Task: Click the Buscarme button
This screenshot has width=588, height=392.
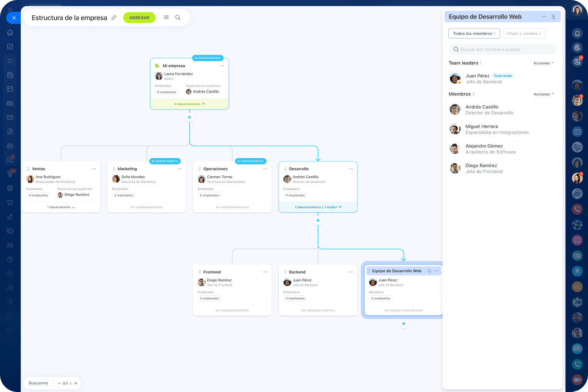Action: click(38, 383)
